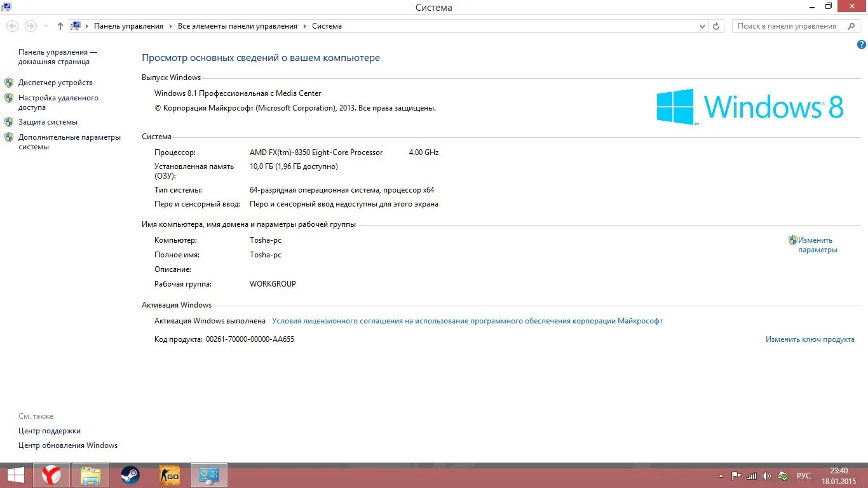Open 'Настройка удаленного доступа'
Viewport: 868px width, 488px height.
[x=58, y=103]
